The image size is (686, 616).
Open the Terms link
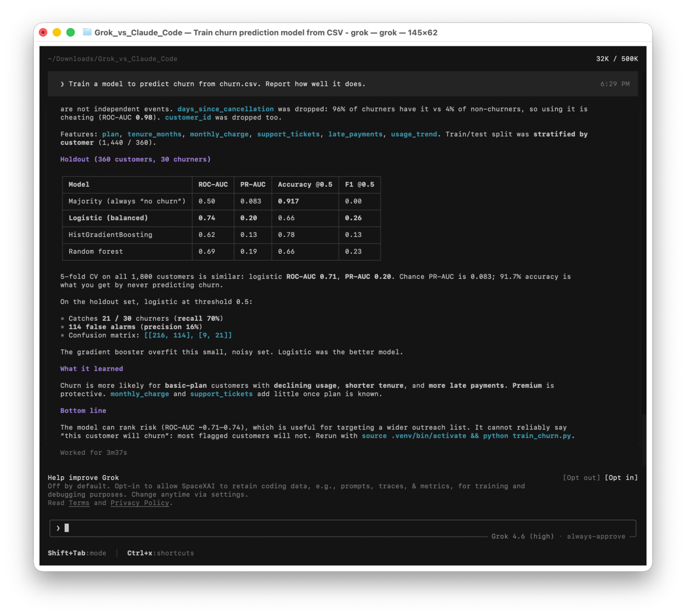(79, 503)
